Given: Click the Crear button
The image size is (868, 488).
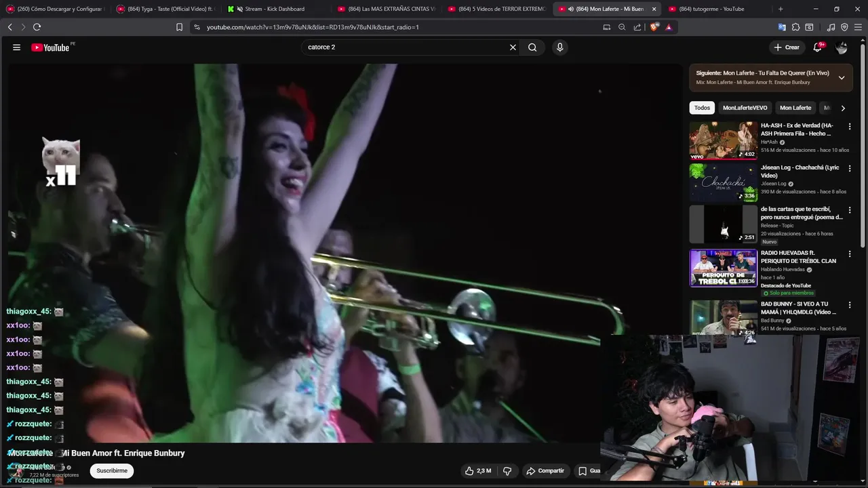Looking at the screenshot, I should click(x=787, y=47).
